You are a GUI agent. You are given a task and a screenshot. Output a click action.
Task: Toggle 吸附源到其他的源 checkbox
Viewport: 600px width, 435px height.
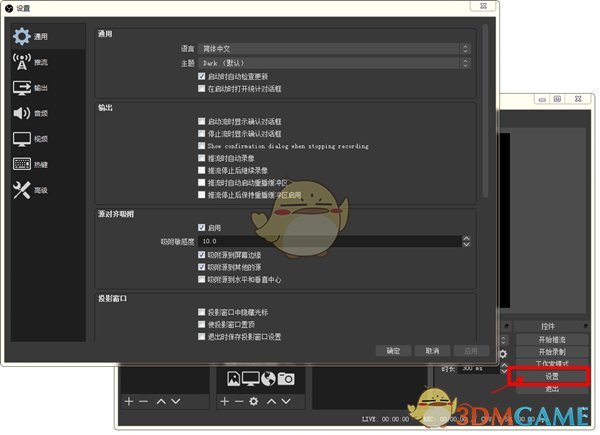click(x=202, y=267)
